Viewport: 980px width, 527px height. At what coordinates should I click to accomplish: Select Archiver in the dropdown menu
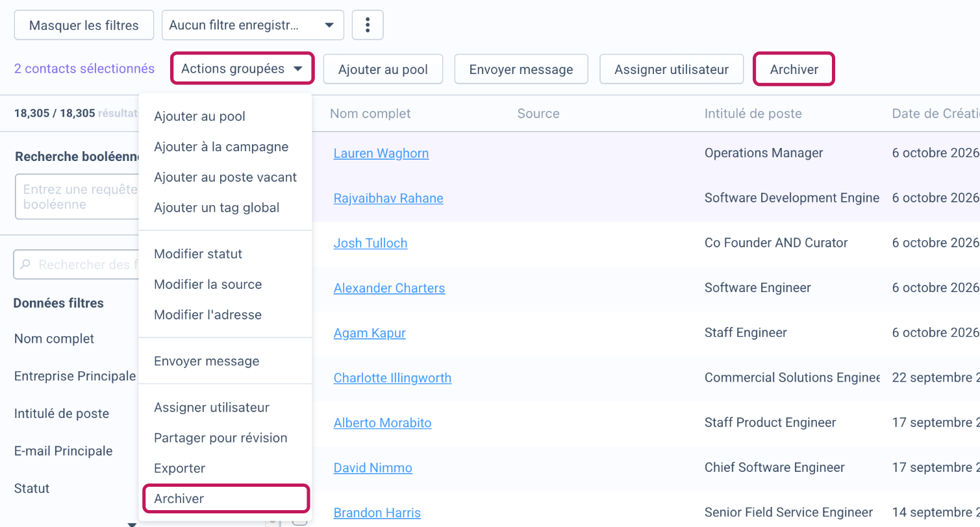coord(225,498)
